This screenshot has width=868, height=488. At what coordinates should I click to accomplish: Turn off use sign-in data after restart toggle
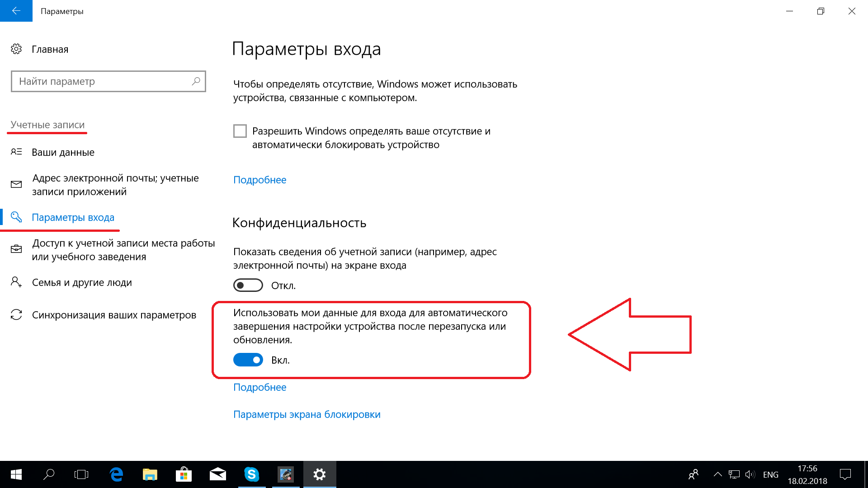pyautogui.click(x=248, y=360)
